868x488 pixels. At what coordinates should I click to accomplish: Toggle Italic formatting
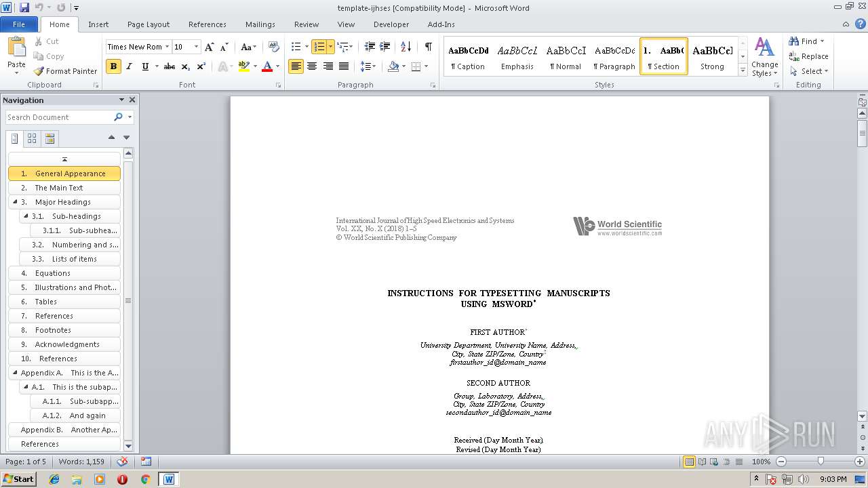[x=129, y=66]
